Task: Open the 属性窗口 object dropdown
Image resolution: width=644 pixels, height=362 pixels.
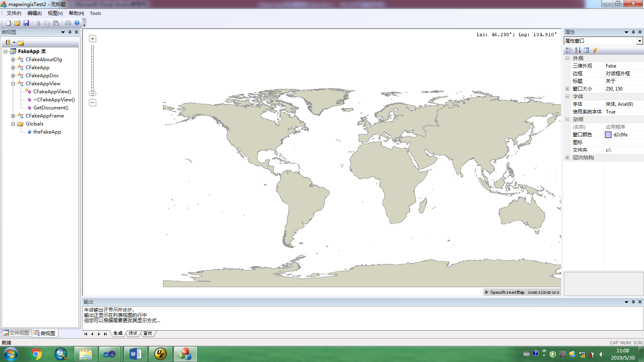Action: [640, 41]
